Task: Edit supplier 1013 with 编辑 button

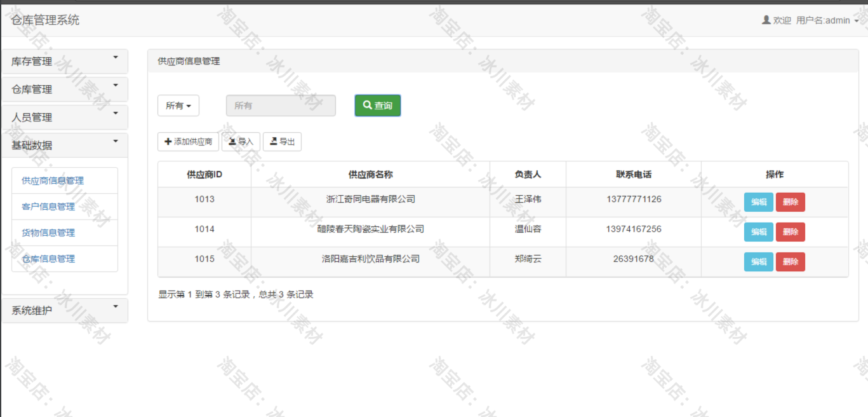Action: coord(759,202)
